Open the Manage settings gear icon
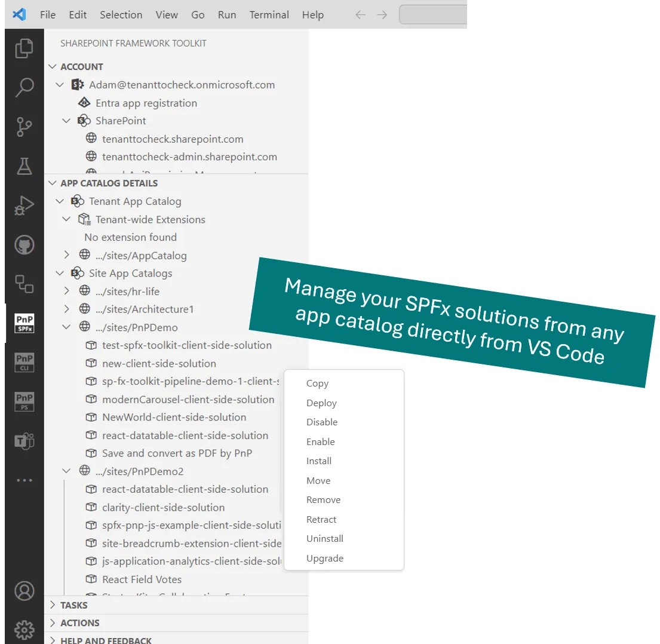660x644 pixels. (x=24, y=630)
